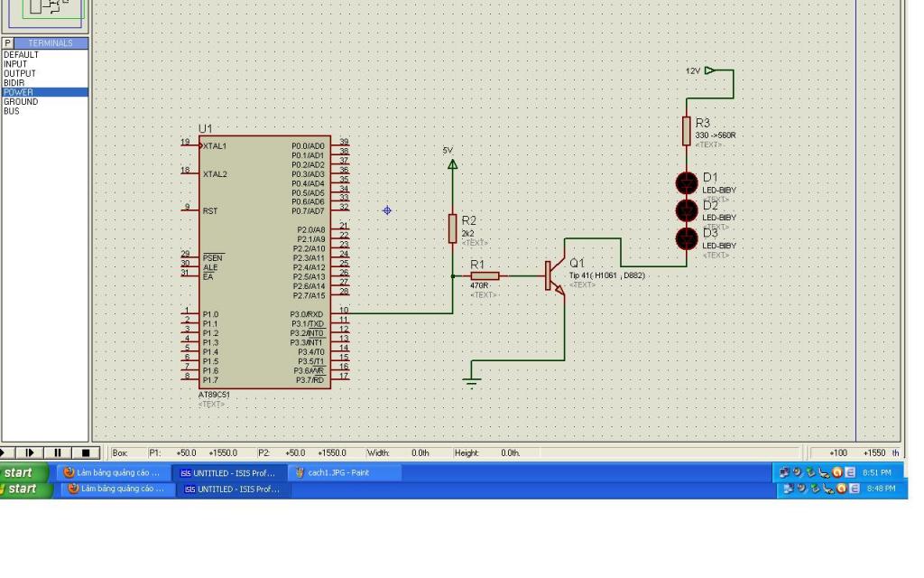The height and width of the screenshot is (578, 924).
Task: Switch to Firefox tab on 8:48 PM taskbar
Action: [x=120, y=489]
